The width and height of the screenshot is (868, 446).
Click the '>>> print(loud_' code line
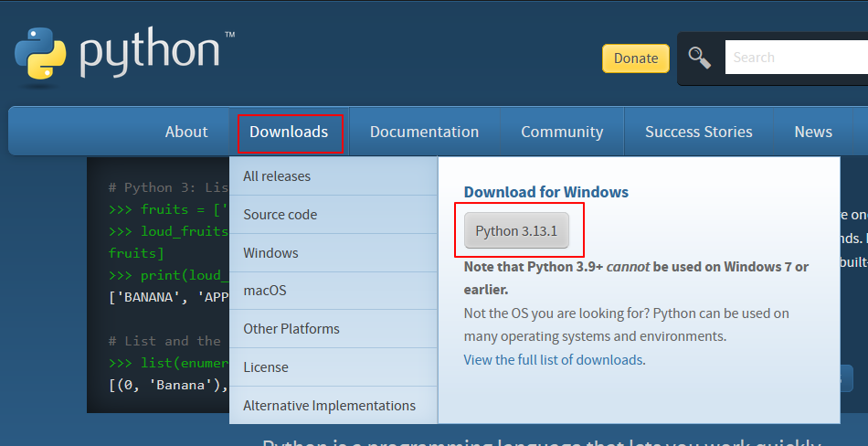[x=169, y=275]
